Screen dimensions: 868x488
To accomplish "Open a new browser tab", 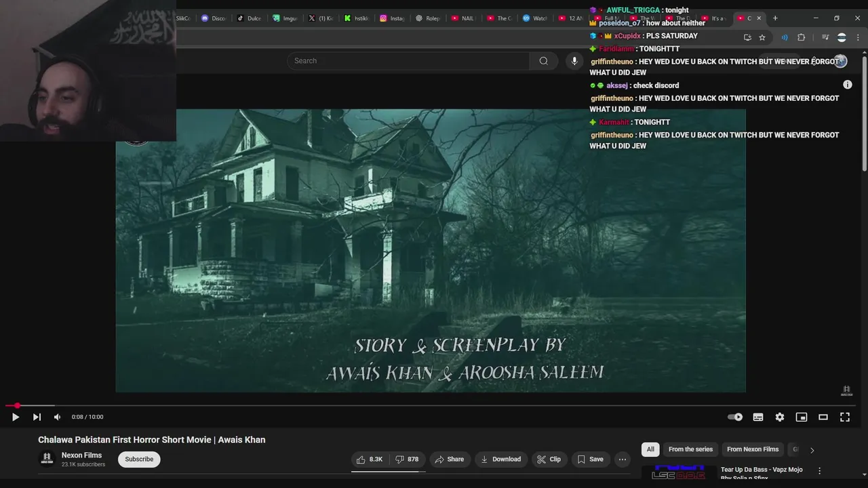I will (x=775, y=18).
